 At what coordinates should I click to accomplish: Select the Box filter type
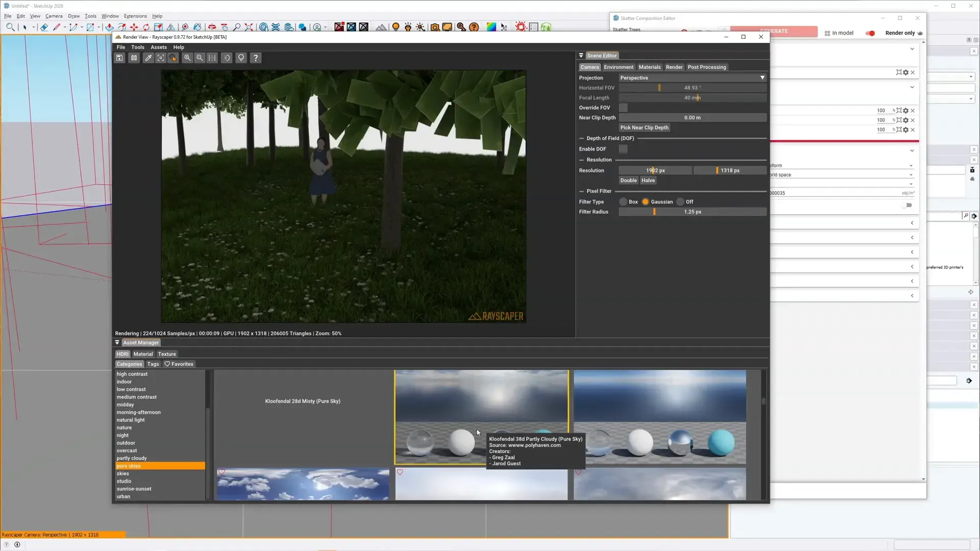(623, 202)
